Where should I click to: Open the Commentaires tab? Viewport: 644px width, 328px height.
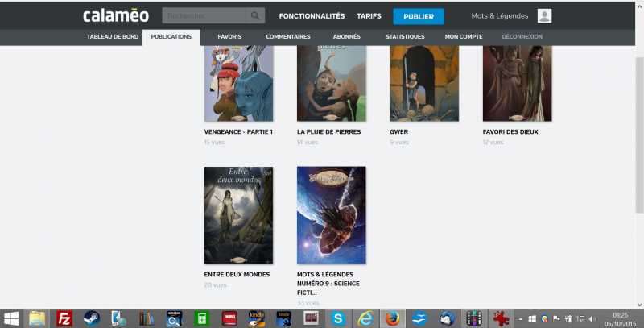coord(288,37)
